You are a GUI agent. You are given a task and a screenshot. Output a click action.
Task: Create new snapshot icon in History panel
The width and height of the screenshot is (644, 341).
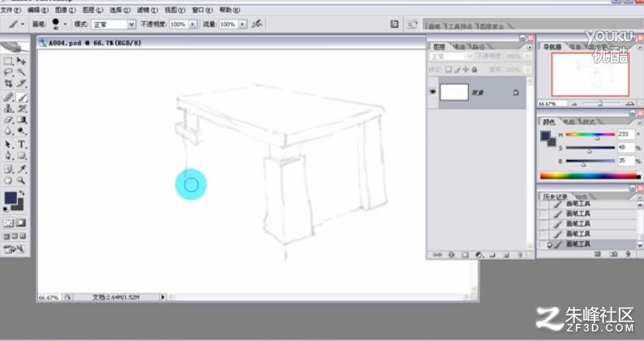614,254
